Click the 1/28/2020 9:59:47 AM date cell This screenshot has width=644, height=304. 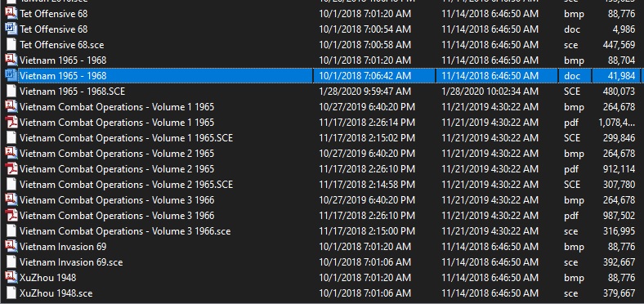tap(364, 92)
